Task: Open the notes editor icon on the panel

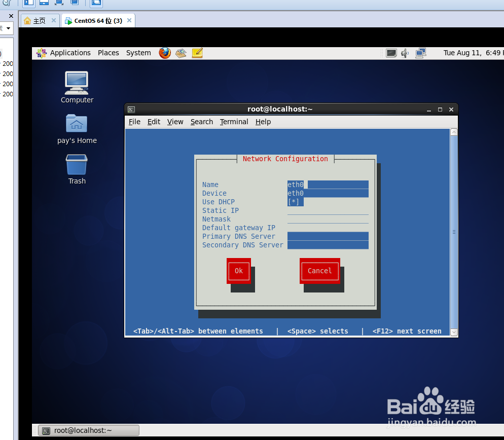Action: click(x=197, y=52)
